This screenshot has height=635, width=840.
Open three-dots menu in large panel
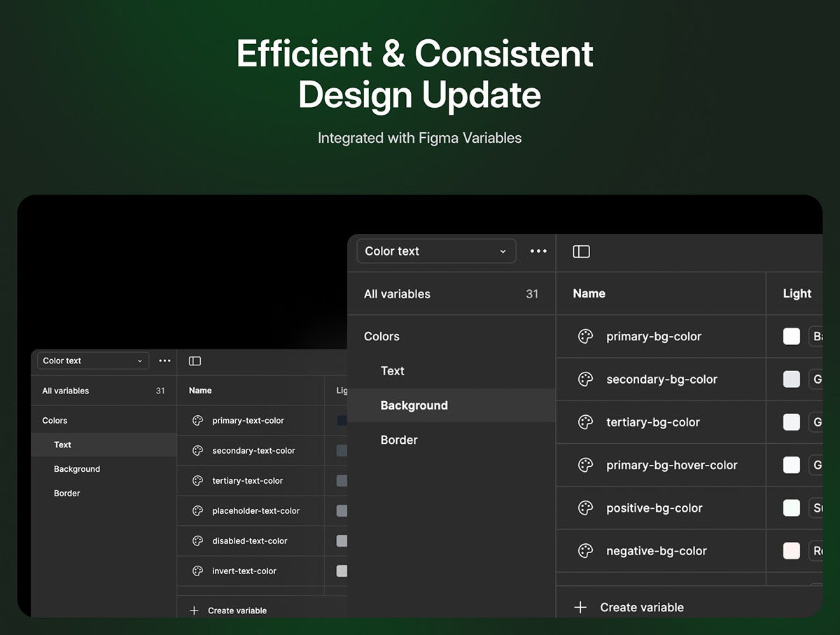point(538,251)
